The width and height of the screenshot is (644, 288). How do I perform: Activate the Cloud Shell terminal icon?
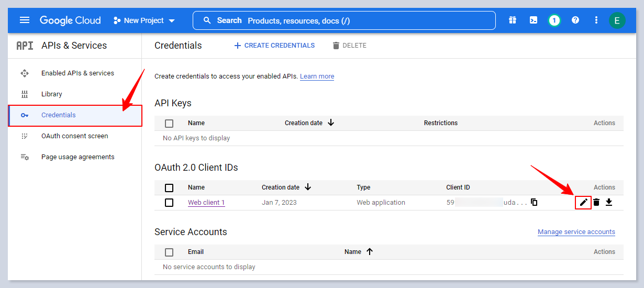click(533, 20)
